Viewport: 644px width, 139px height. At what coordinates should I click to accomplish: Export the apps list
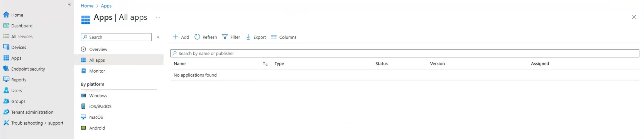point(256,37)
